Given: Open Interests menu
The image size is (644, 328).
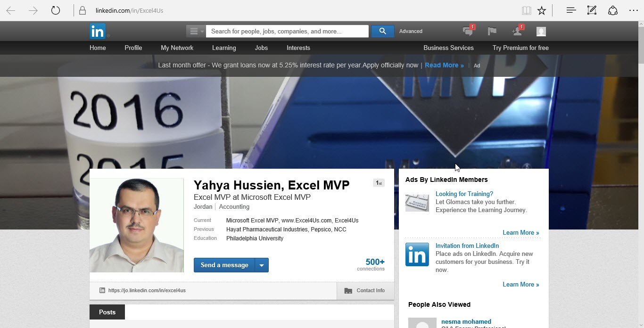Looking at the screenshot, I should click(x=298, y=48).
